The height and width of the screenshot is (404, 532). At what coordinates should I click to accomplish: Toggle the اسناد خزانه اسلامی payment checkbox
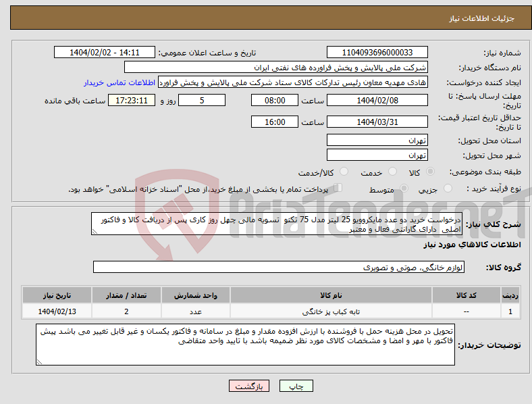pyautogui.click(x=338, y=187)
